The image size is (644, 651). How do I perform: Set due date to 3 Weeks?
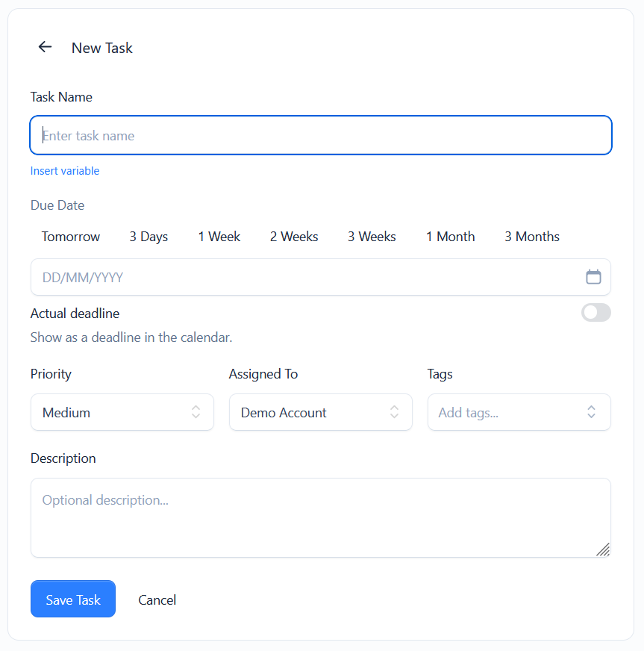pyautogui.click(x=372, y=236)
